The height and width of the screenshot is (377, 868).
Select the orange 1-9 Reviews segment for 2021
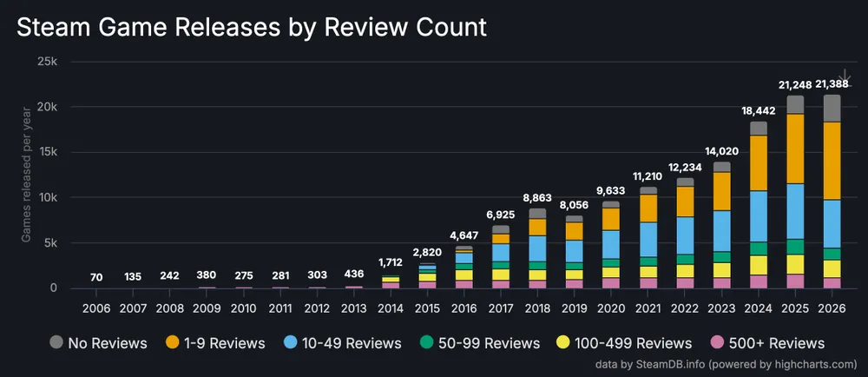click(x=649, y=208)
